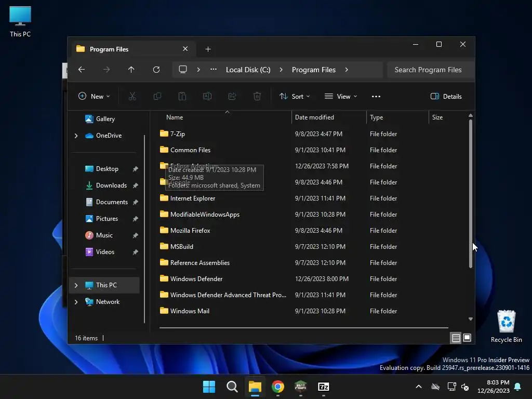532x399 pixels.
Task: Select the Windows Mail folder
Action: pos(190,311)
